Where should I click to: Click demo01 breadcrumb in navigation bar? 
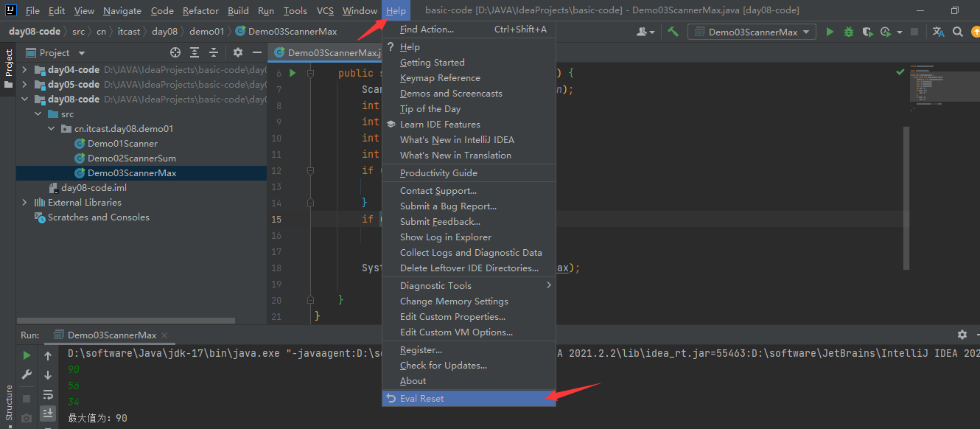click(x=207, y=32)
